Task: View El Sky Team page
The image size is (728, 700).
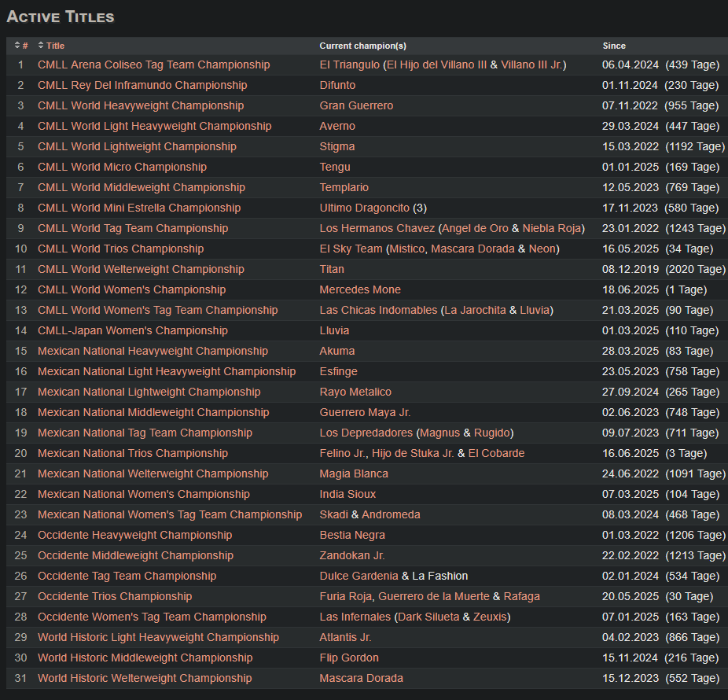Action: pos(351,249)
